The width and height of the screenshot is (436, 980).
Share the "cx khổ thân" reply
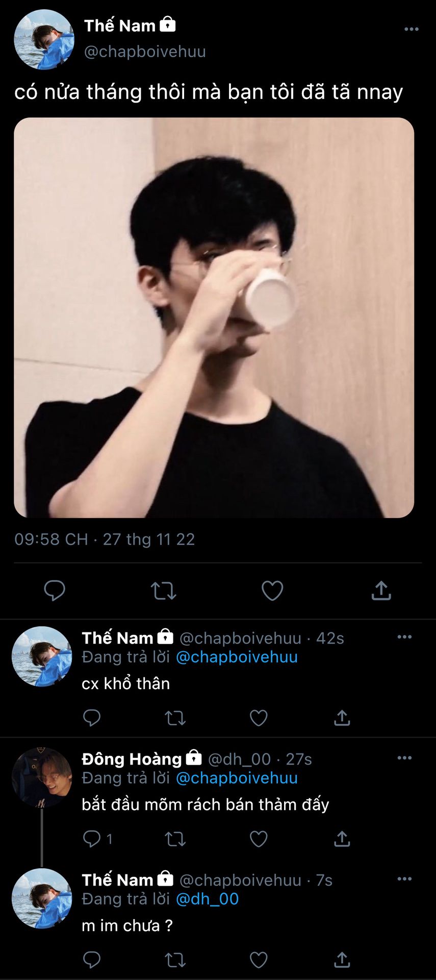point(342,718)
